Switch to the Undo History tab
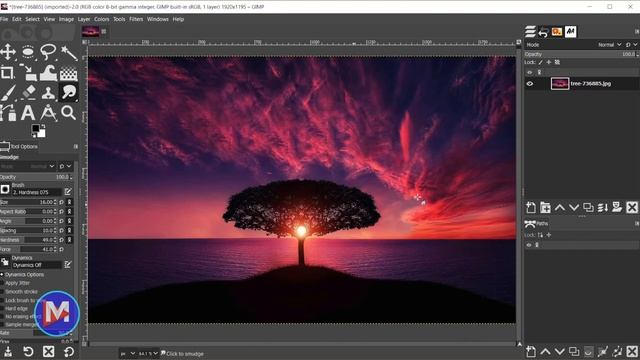The height and width of the screenshot is (360, 640). click(543, 31)
